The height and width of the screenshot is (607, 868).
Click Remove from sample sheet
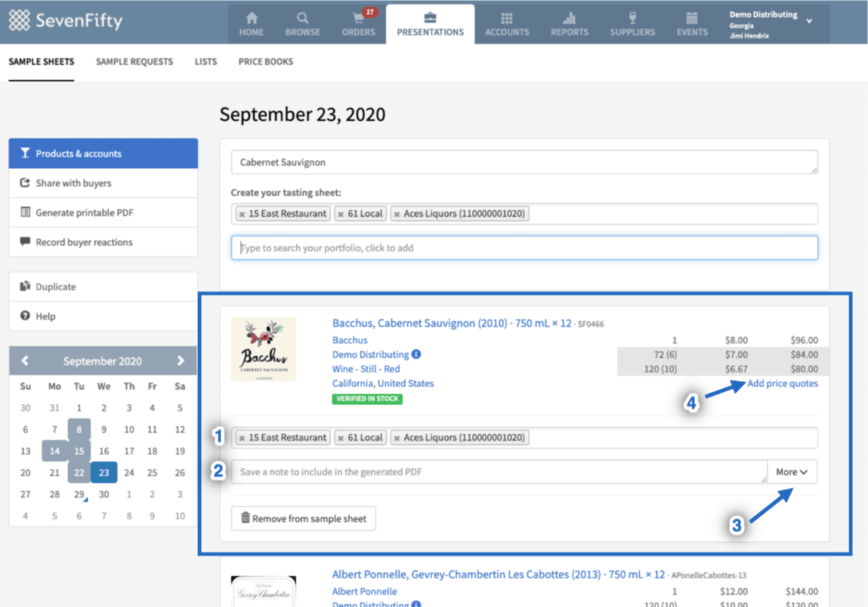tap(303, 518)
